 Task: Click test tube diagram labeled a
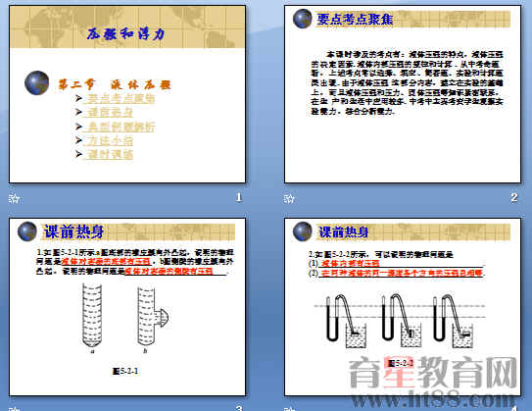pyautogui.click(x=92, y=316)
